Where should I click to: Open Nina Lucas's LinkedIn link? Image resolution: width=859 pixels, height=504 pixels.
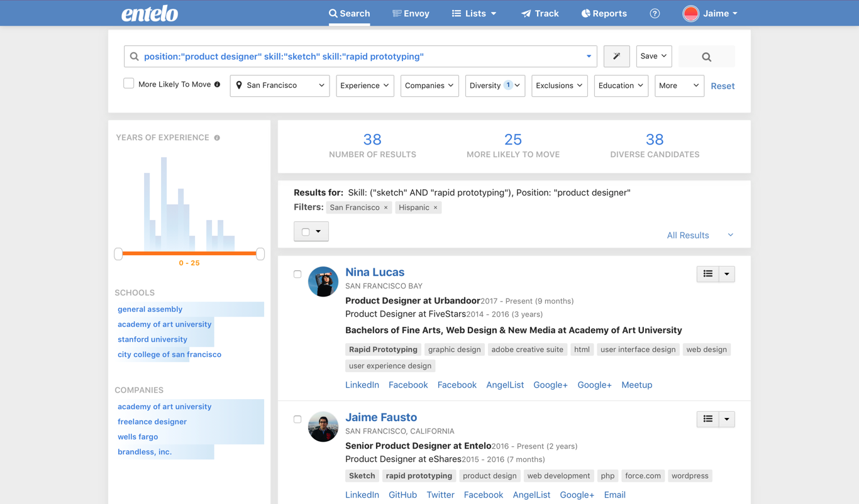coord(362,385)
